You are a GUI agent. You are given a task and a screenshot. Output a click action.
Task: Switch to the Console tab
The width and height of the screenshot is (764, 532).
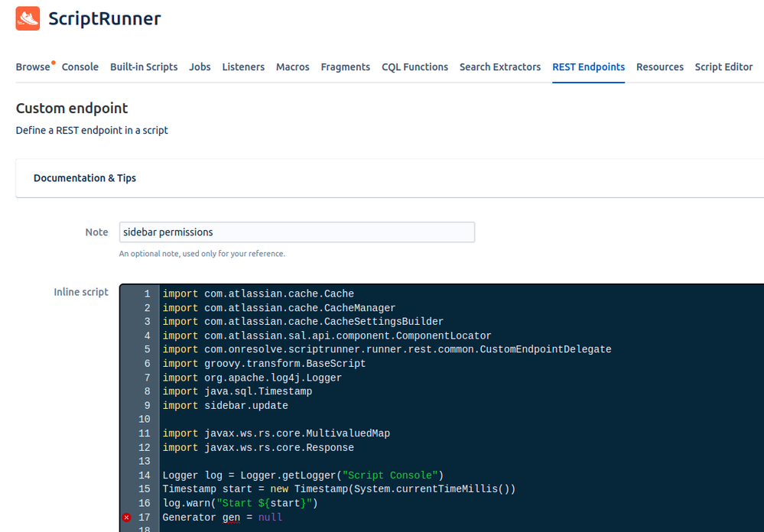[80, 66]
